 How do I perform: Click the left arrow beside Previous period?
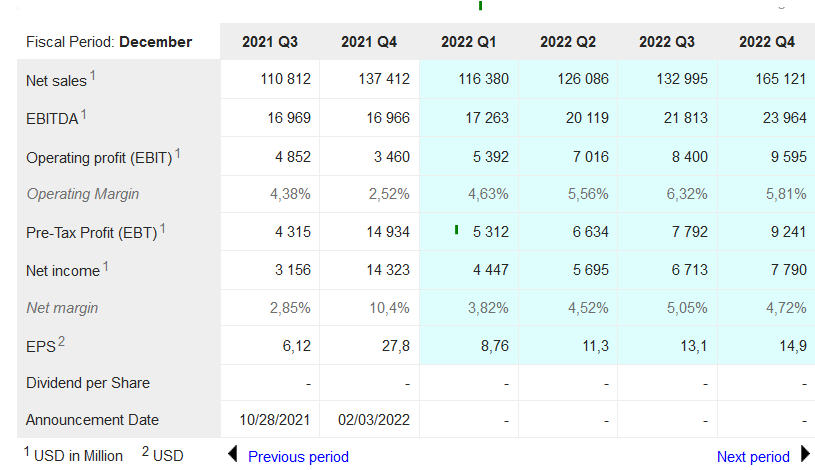click(233, 455)
